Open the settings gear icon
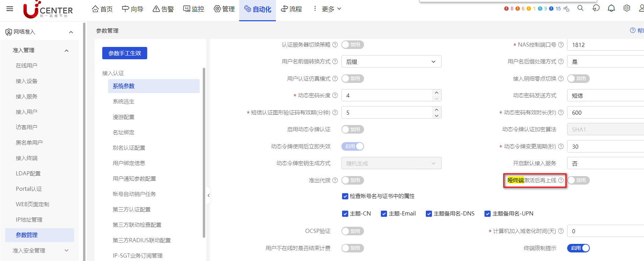The image size is (644, 261). 627,8
